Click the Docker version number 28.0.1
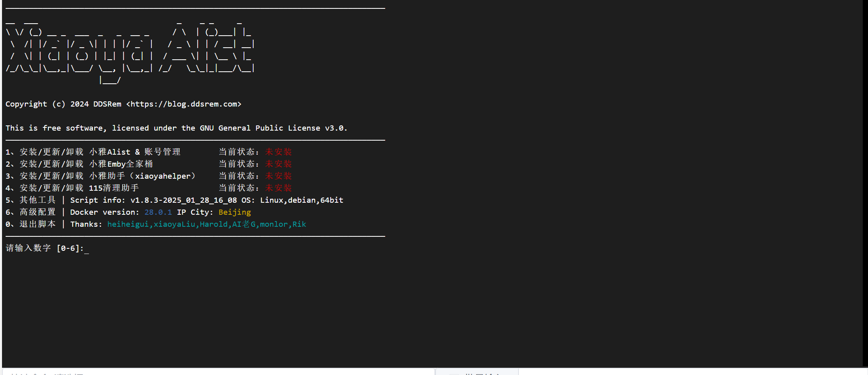Screen dimensions: 868x375 [x=158, y=212]
